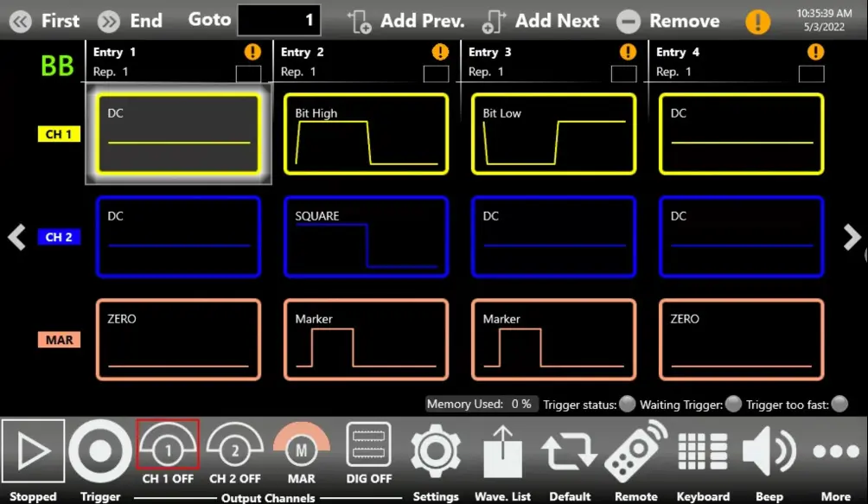Image resolution: width=868 pixels, height=504 pixels.
Task: Remove the selected entry
Action: click(x=668, y=22)
